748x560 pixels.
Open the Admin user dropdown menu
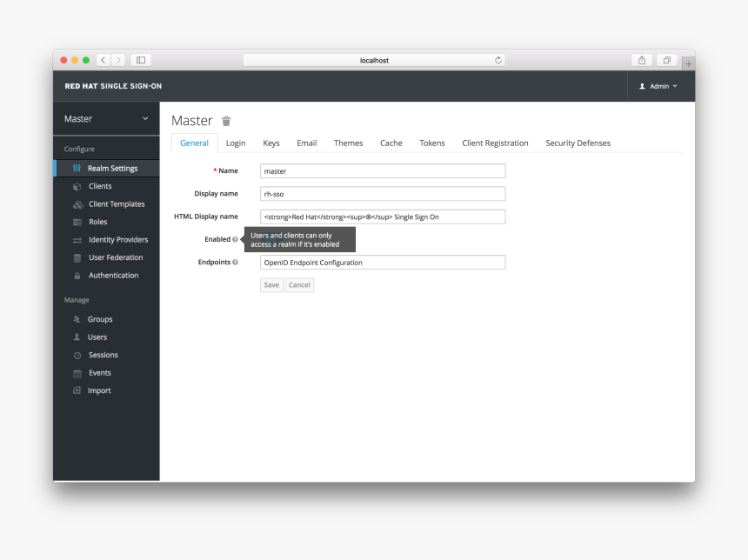[658, 86]
